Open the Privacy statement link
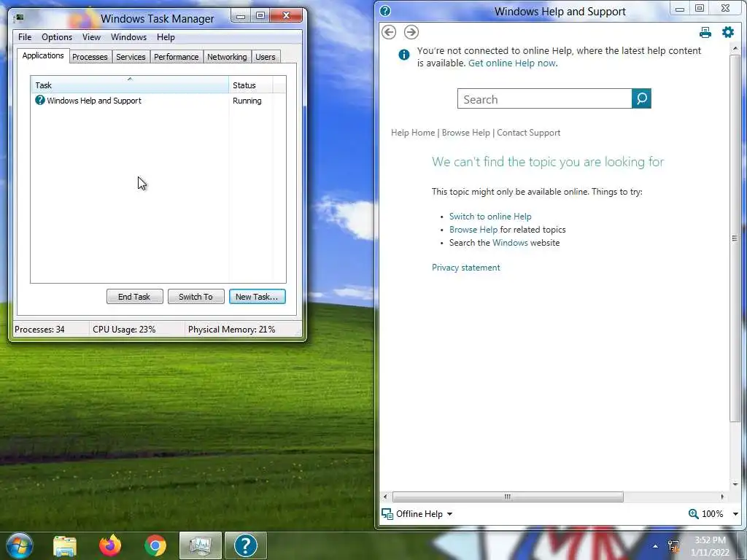Screen dimensions: 747x560 click(x=465, y=268)
